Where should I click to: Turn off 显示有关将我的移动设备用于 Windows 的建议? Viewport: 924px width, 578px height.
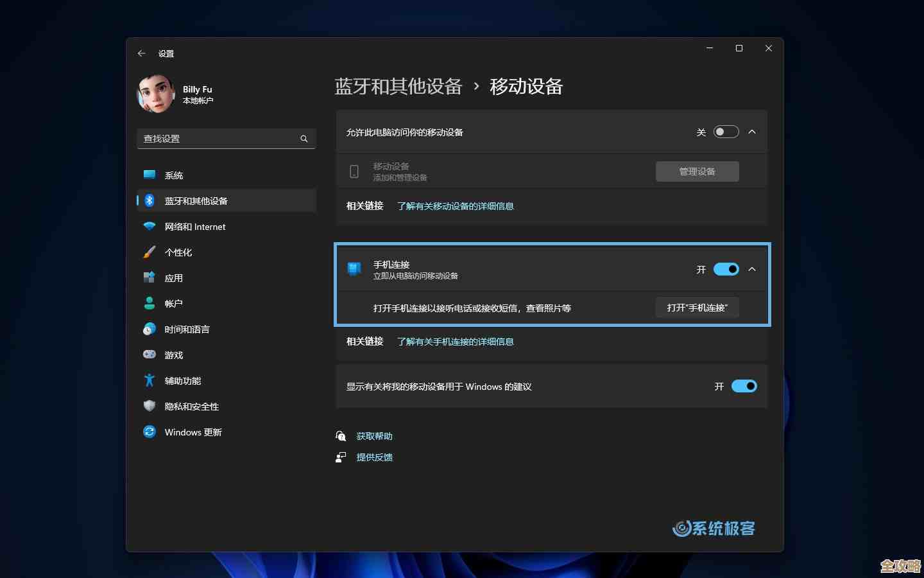click(x=744, y=386)
